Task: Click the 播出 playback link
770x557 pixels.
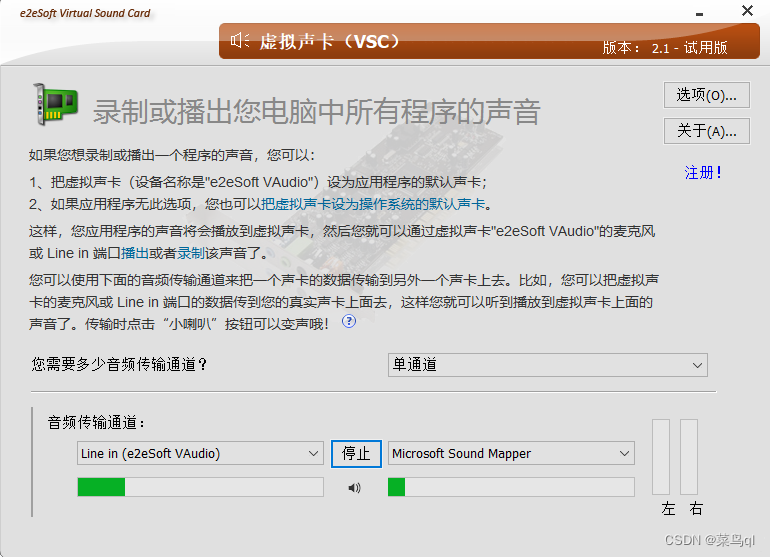Action: pyautogui.click(x=135, y=253)
